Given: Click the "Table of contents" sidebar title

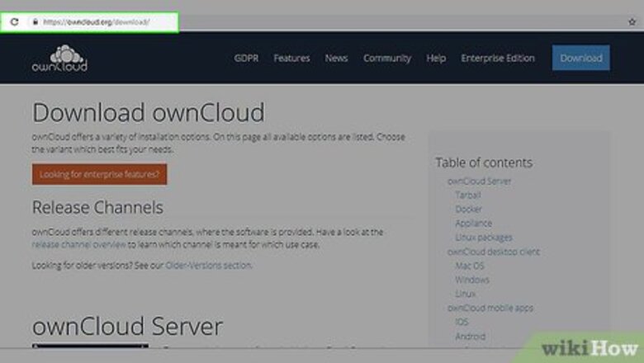Looking at the screenshot, I should (484, 163).
